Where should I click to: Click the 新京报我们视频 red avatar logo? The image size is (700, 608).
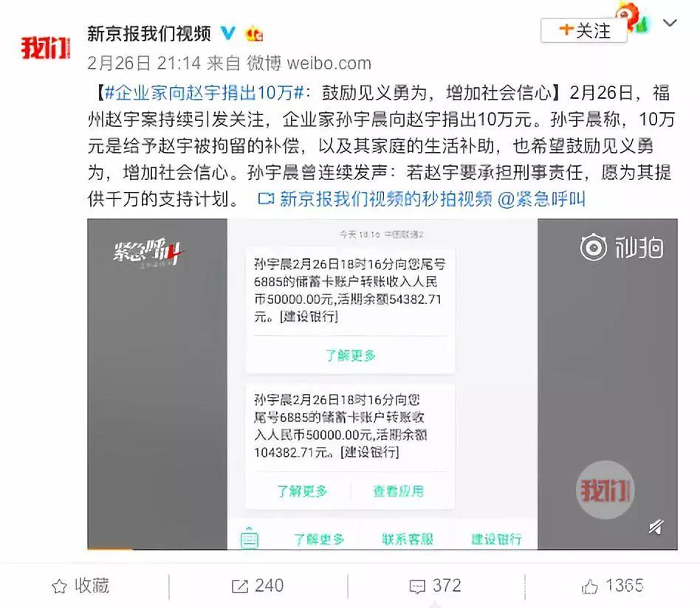point(46,48)
